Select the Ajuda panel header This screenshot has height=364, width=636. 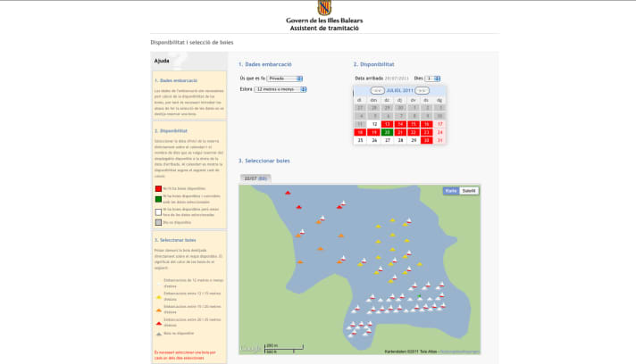click(162, 61)
